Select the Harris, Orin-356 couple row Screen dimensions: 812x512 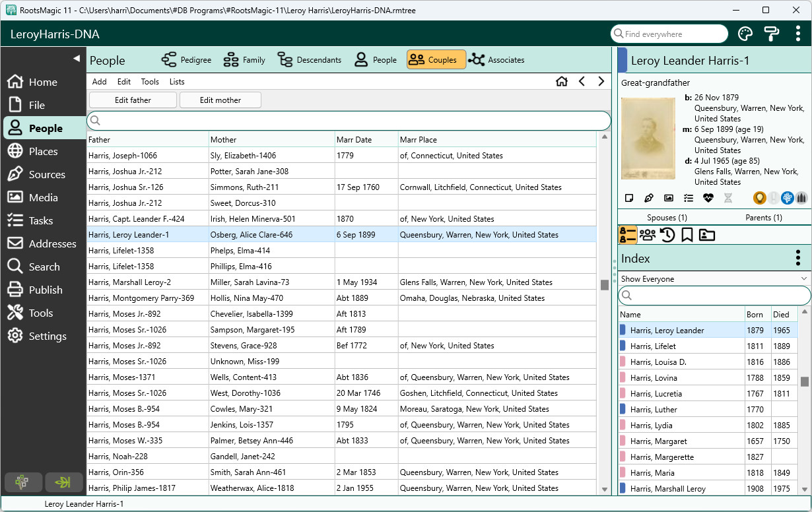[x=341, y=472]
